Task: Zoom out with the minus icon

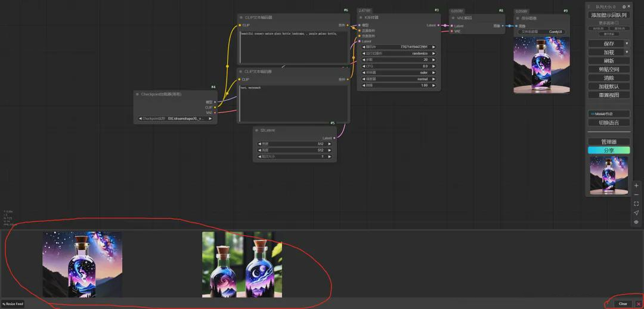Action: coord(636,194)
